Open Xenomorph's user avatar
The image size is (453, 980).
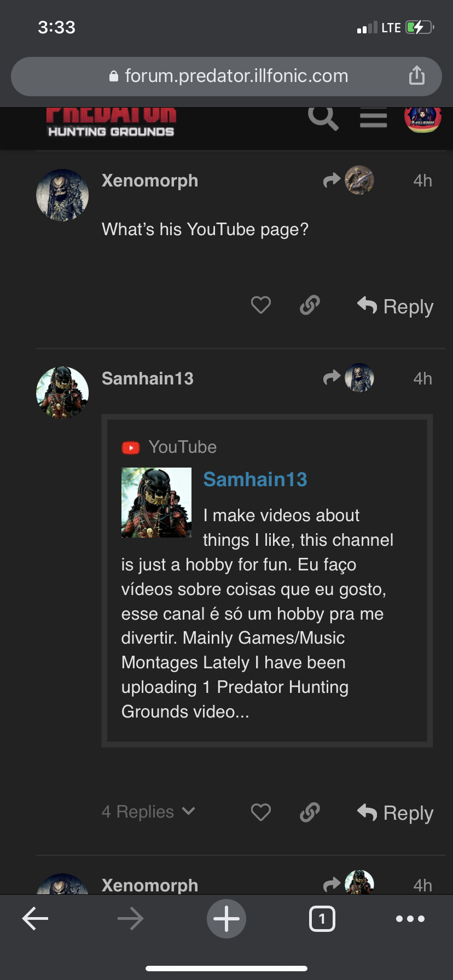click(62, 195)
